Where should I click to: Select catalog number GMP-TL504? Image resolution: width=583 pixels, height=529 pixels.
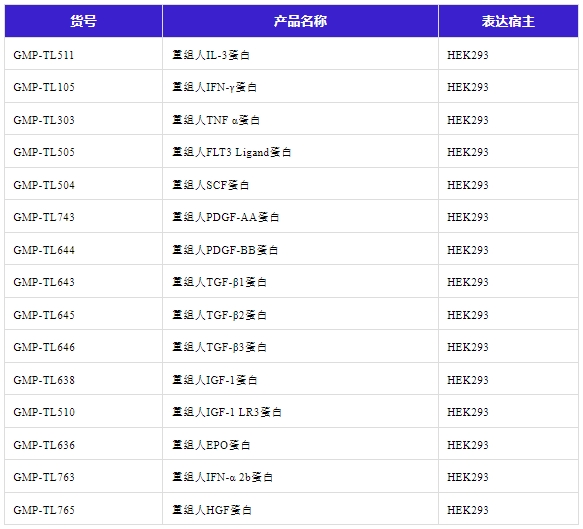44,185
